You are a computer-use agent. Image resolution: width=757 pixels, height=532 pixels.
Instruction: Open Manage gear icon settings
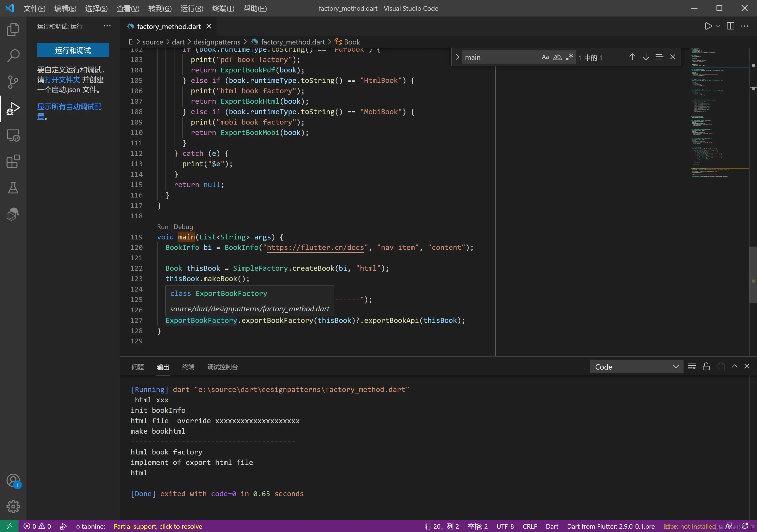tap(13, 506)
